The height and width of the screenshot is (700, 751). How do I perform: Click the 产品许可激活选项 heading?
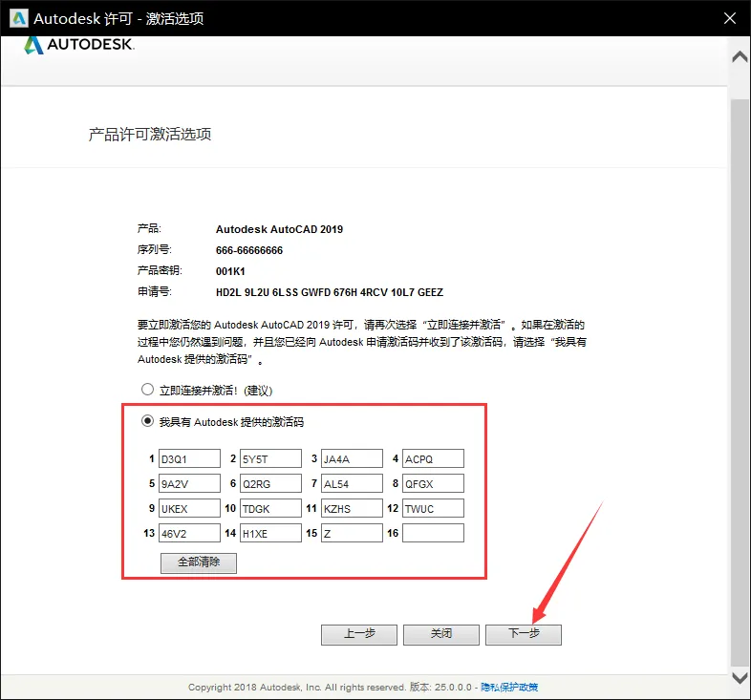tap(150, 135)
